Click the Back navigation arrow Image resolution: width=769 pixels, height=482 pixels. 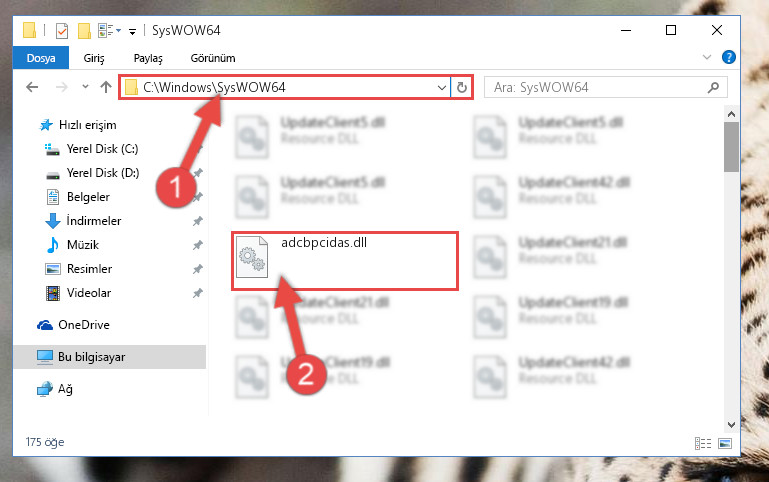coord(32,87)
